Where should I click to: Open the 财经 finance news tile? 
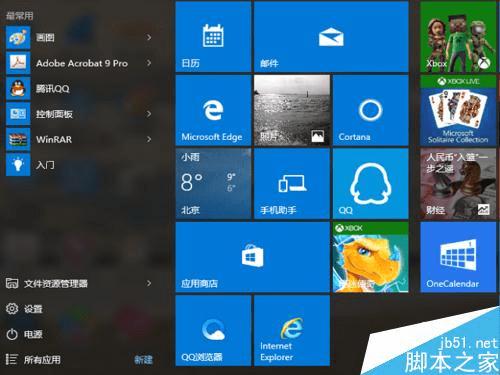click(458, 184)
